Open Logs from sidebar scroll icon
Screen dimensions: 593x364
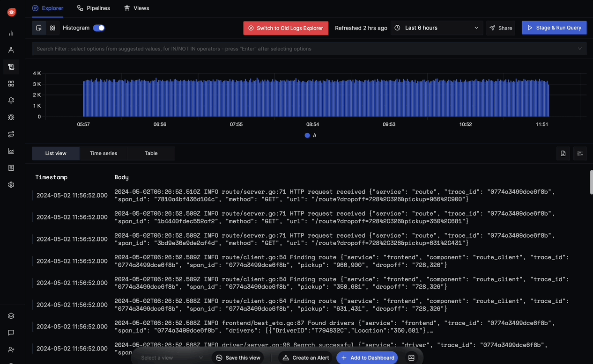pyautogui.click(x=11, y=67)
